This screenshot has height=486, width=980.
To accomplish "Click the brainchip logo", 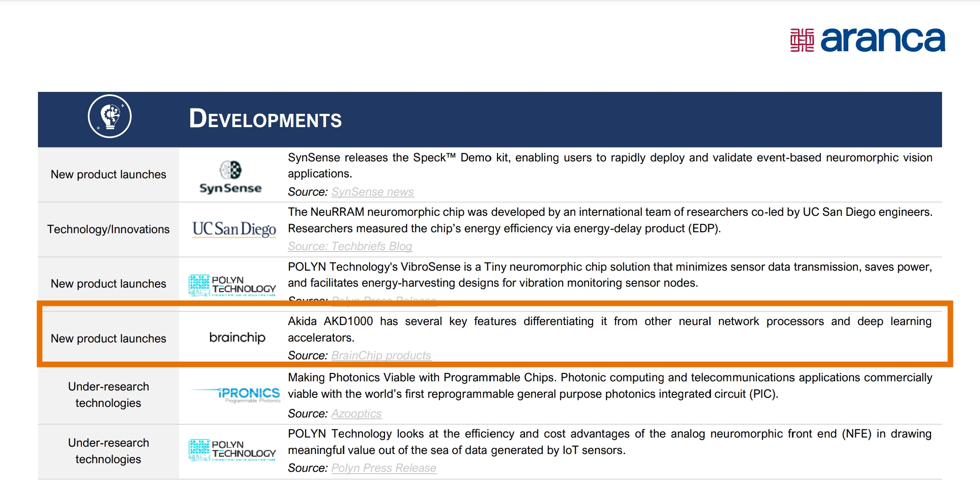I will tap(237, 337).
